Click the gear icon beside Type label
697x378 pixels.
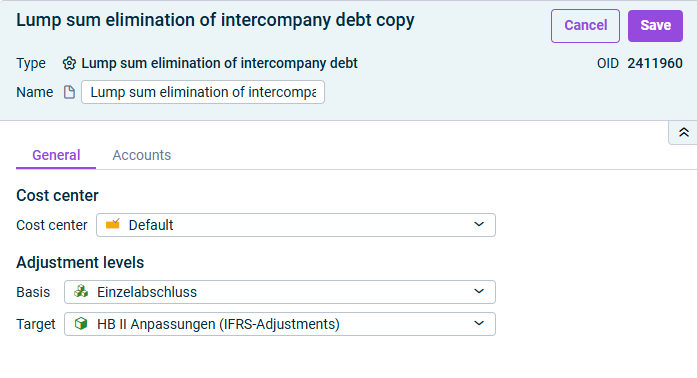69,63
